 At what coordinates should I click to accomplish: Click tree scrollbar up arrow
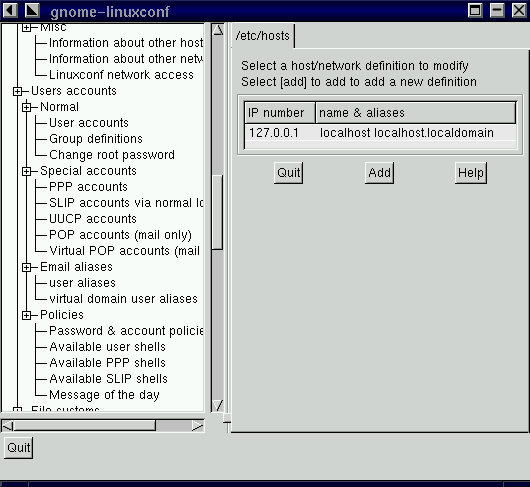(218, 31)
